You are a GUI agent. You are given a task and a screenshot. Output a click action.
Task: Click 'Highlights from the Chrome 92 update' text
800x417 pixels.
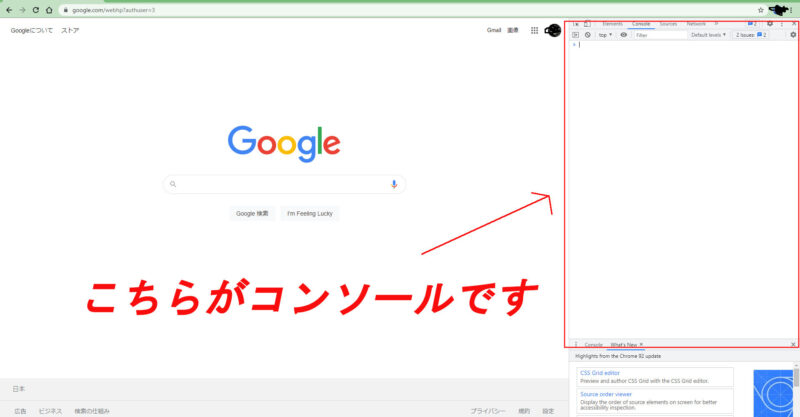pyautogui.click(x=618, y=356)
